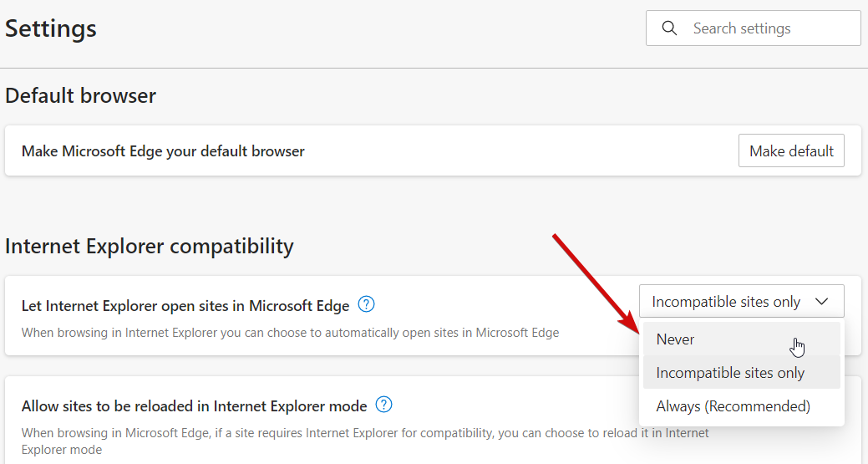Click 'Let Internet Explorer open sites' setting label
Image resolution: width=868 pixels, height=464 pixels.
click(x=185, y=306)
